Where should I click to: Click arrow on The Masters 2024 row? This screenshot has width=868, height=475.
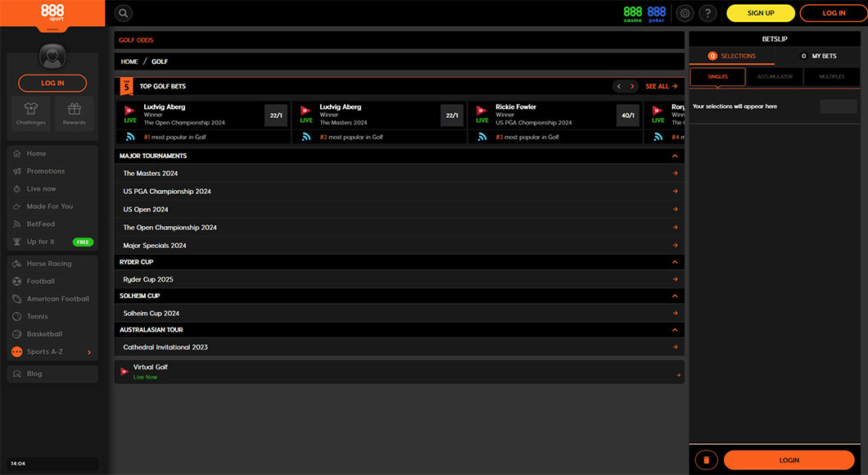tap(676, 174)
